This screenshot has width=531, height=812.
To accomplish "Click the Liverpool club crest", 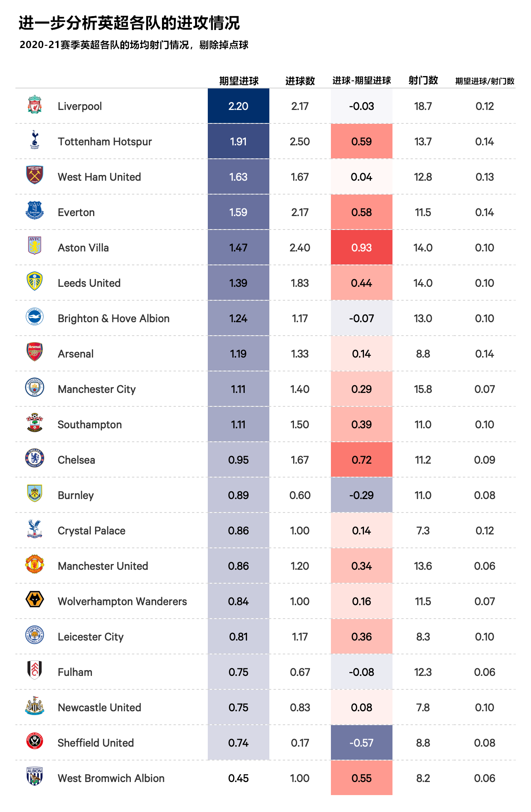I will pos(35,105).
